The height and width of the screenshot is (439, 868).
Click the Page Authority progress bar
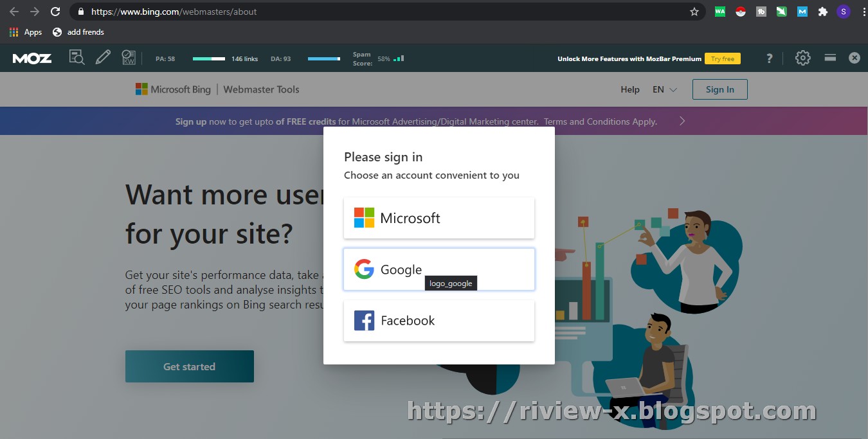click(209, 58)
